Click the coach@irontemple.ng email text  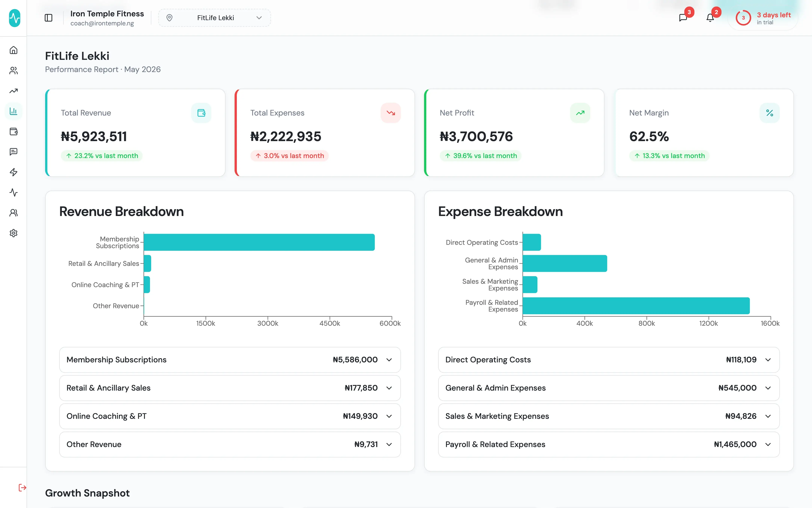click(x=102, y=23)
